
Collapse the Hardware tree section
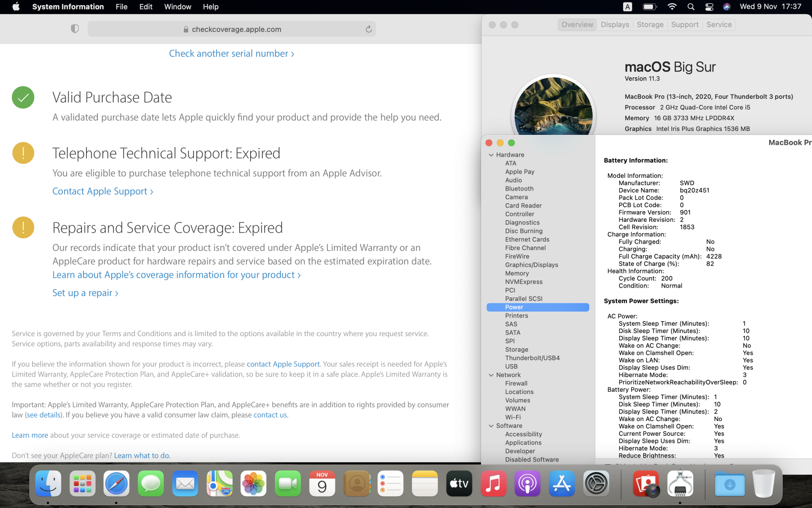pyautogui.click(x=491, y=155)
